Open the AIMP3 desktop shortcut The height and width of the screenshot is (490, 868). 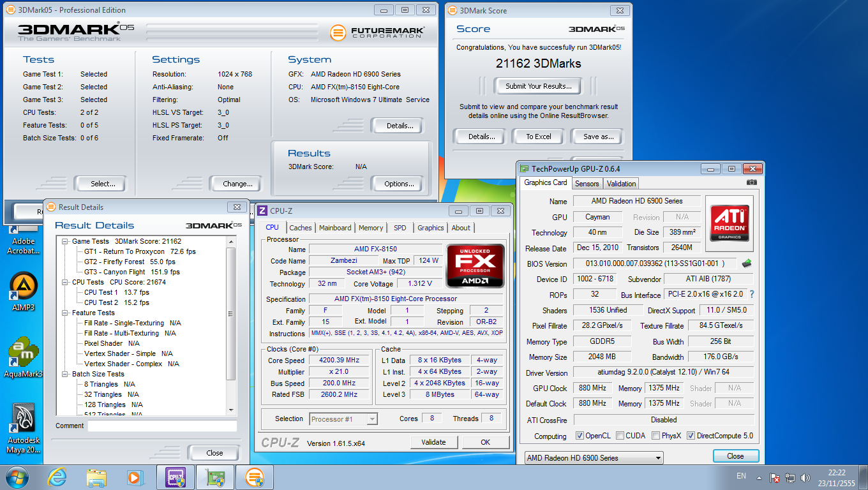pos(24,292)
